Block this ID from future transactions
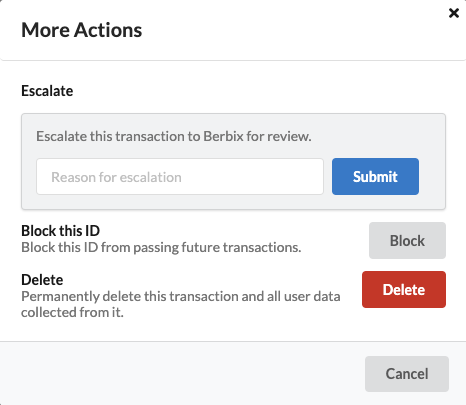The width and height of the screenshot is (466, 405). point(407,241)
